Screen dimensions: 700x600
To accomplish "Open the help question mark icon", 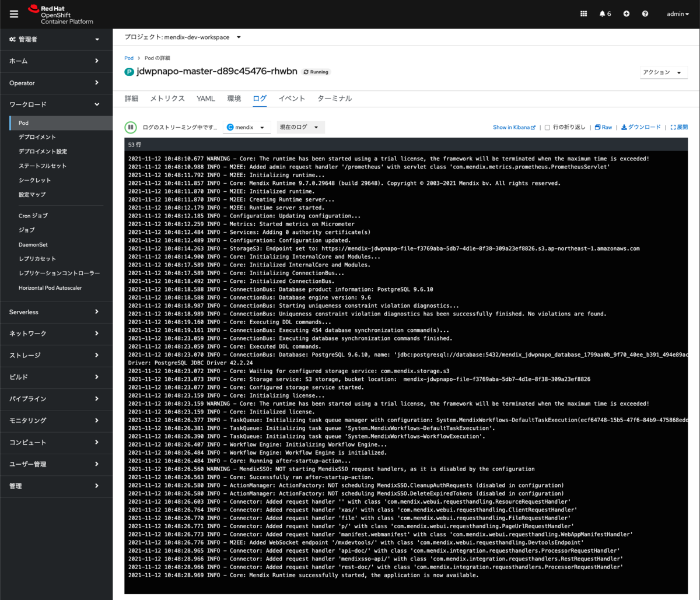I will 645,14.
